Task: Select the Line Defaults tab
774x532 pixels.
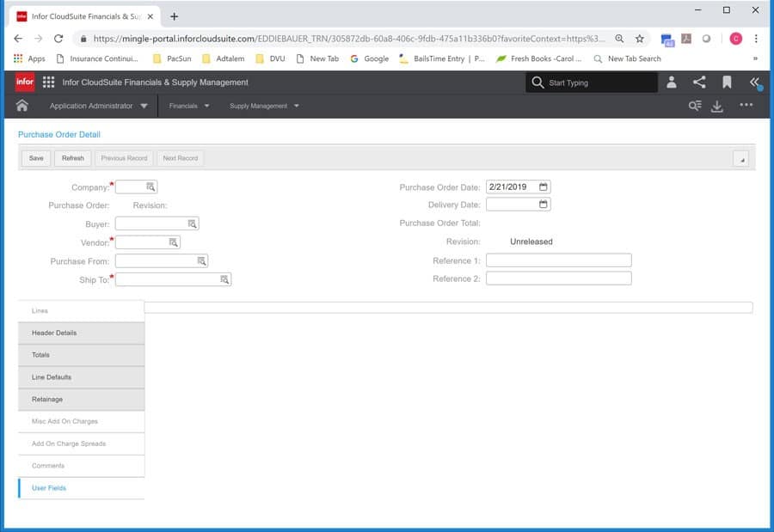Action: 82,377
